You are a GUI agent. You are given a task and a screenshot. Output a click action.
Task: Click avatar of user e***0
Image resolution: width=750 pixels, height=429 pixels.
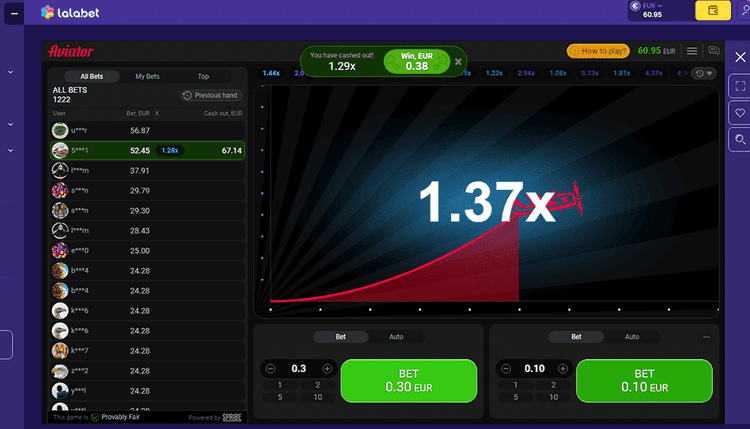[x=60, y=250]
